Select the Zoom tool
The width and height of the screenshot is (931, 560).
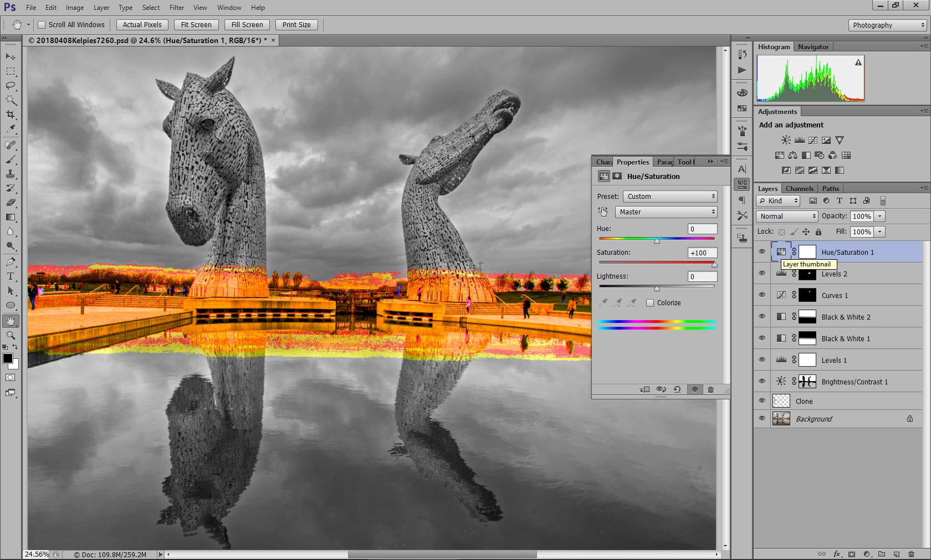[11, 335]
